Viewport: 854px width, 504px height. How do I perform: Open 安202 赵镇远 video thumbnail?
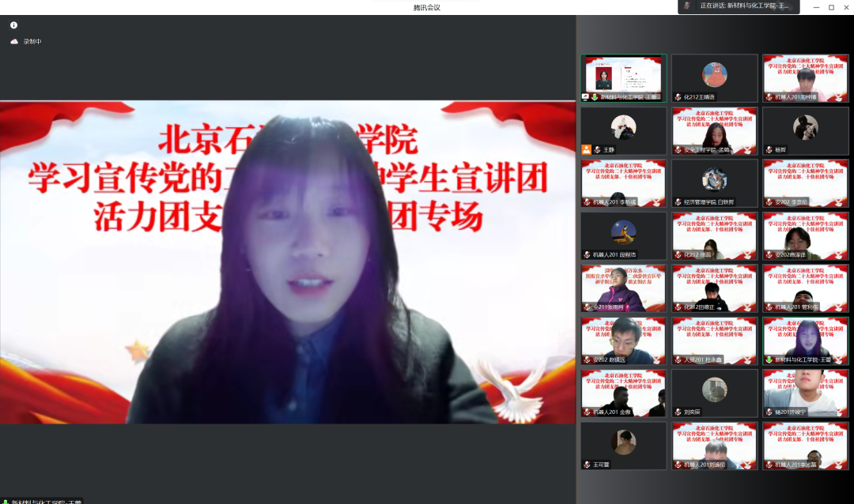(623, 340)
